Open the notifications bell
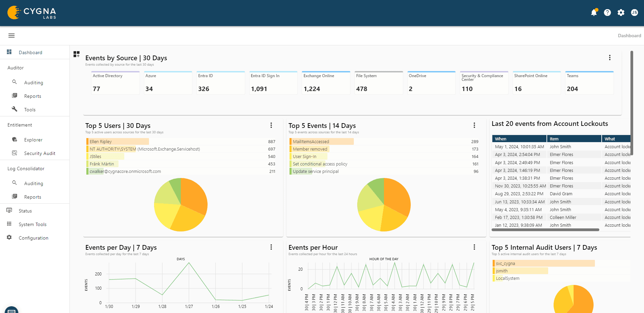The height and width of the screenshot is (313, 644). pos(594,13)
